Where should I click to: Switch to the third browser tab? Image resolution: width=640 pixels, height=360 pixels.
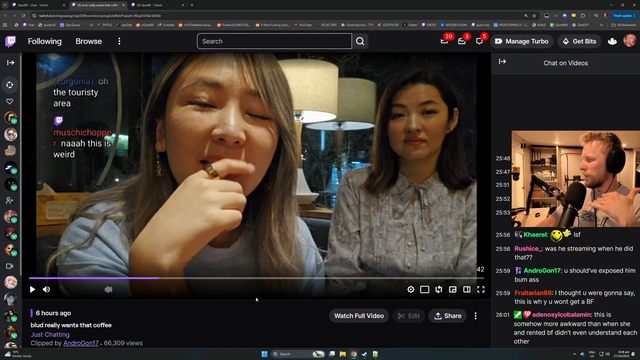point(157,5)
